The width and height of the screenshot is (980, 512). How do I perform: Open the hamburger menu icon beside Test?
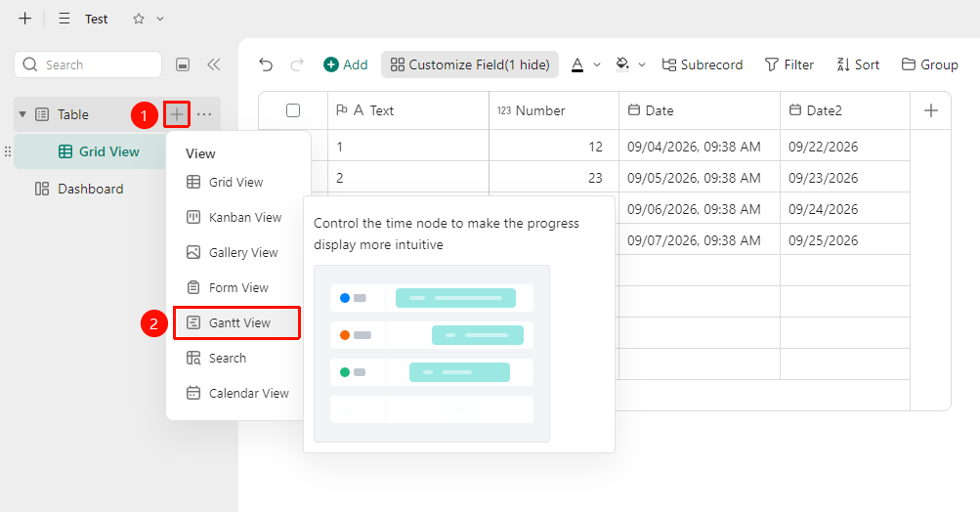[64, 19]
